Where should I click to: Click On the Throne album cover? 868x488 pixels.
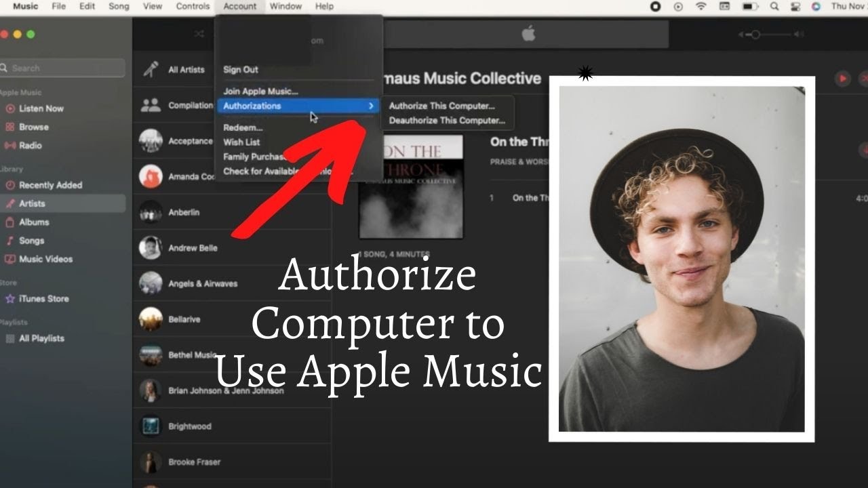(x=411, y=186)
